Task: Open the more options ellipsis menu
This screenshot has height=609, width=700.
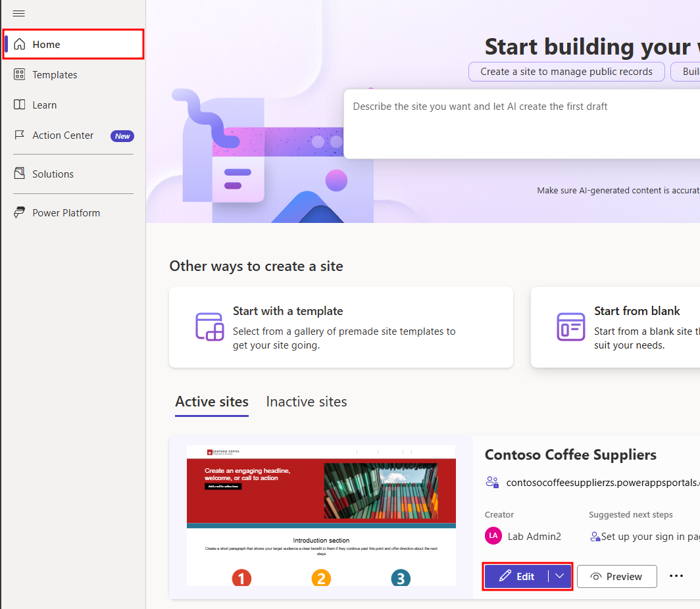Action: 676,576
